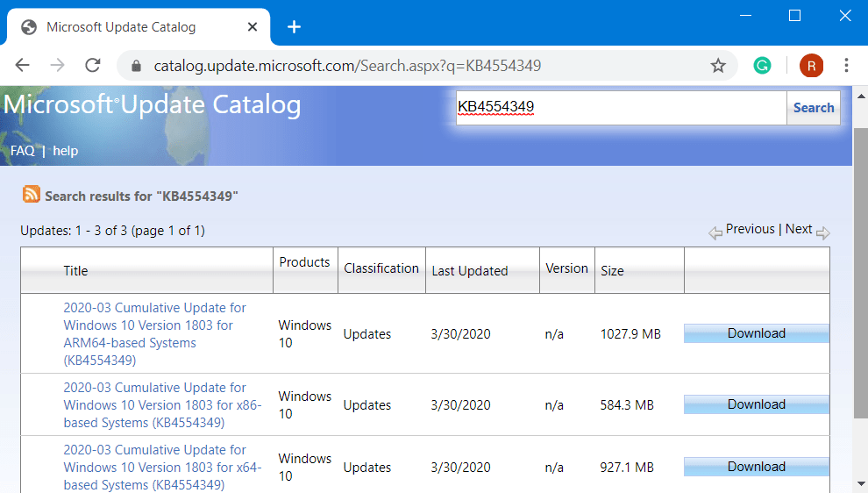Screen dimensions: 868x493
Task: Maximize the Chrome window
Action: click(x=794, y=16)
